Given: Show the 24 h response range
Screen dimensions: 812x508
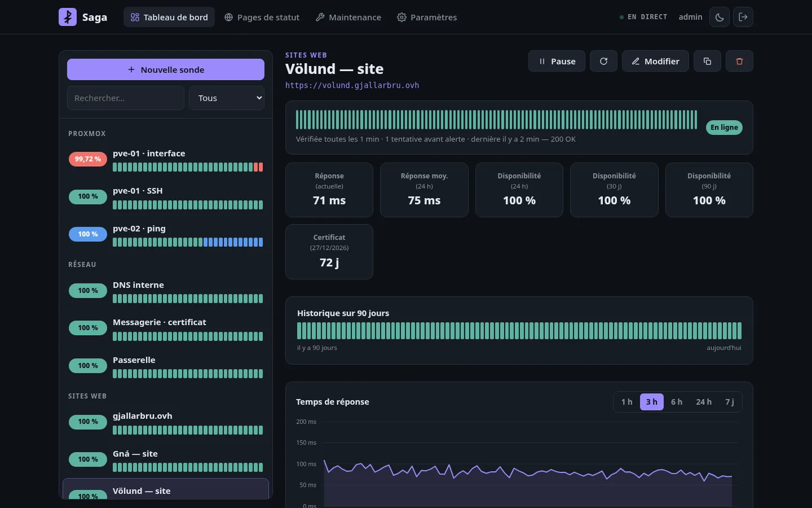Looking at the screenshot, I should (704, 402).
